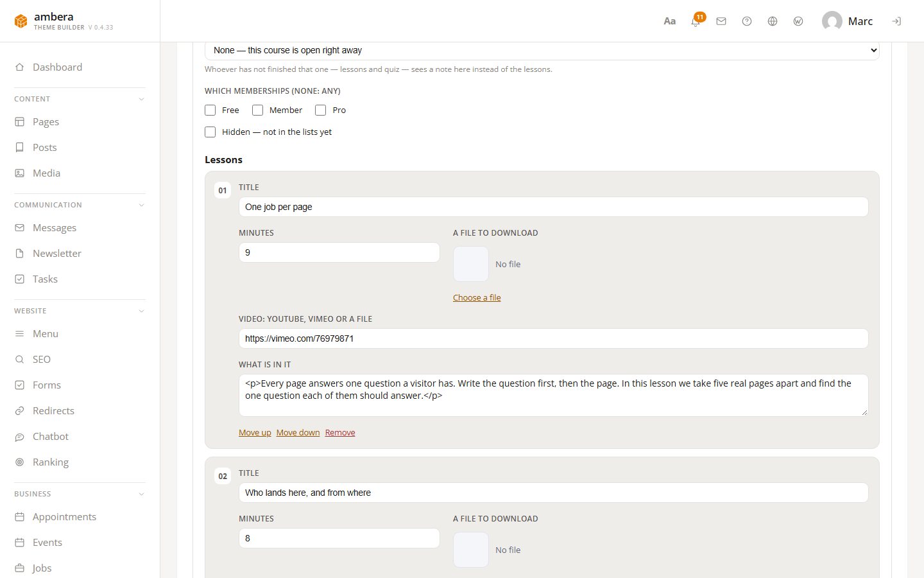Viewport: 924px width, 578px height.
Task: Click Choose a file for lesson 01
Action: click(477, 297)
